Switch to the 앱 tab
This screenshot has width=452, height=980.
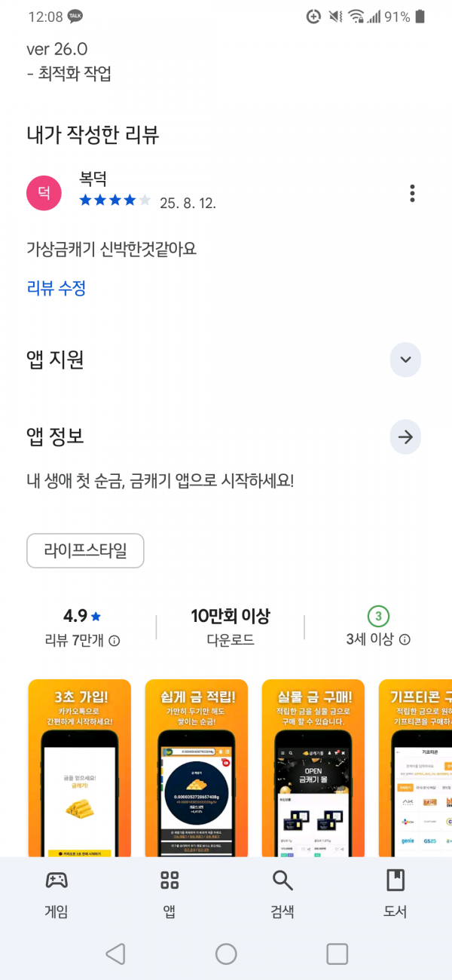169,894
